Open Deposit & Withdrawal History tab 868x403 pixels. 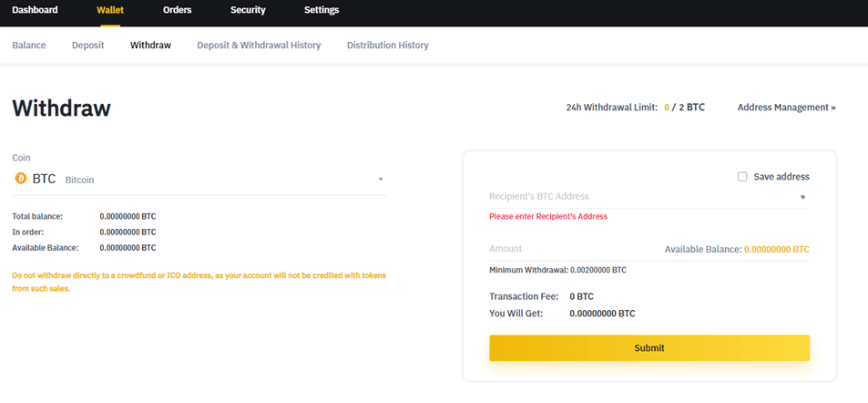coord(259,46)
